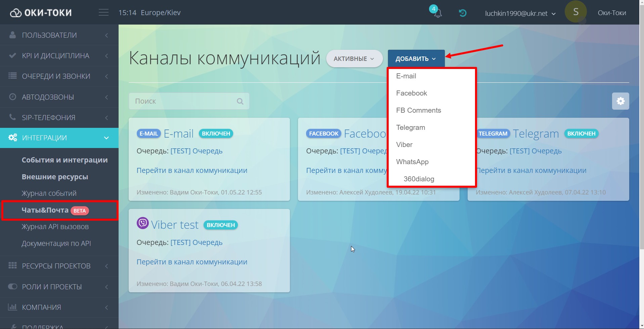This screenshot has width=644, height=329.
Task: Open [TEST] Очередь link on Telegram card
Action: [535, 151]
